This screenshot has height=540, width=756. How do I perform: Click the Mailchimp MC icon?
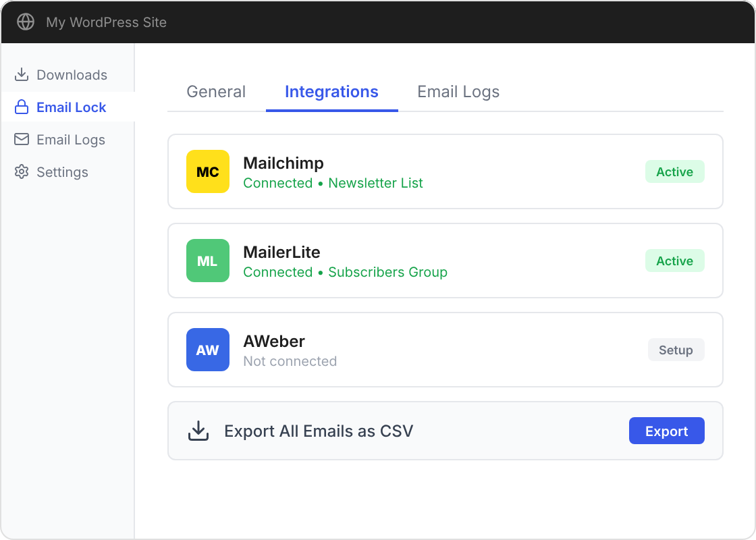[x=207, y=171]
